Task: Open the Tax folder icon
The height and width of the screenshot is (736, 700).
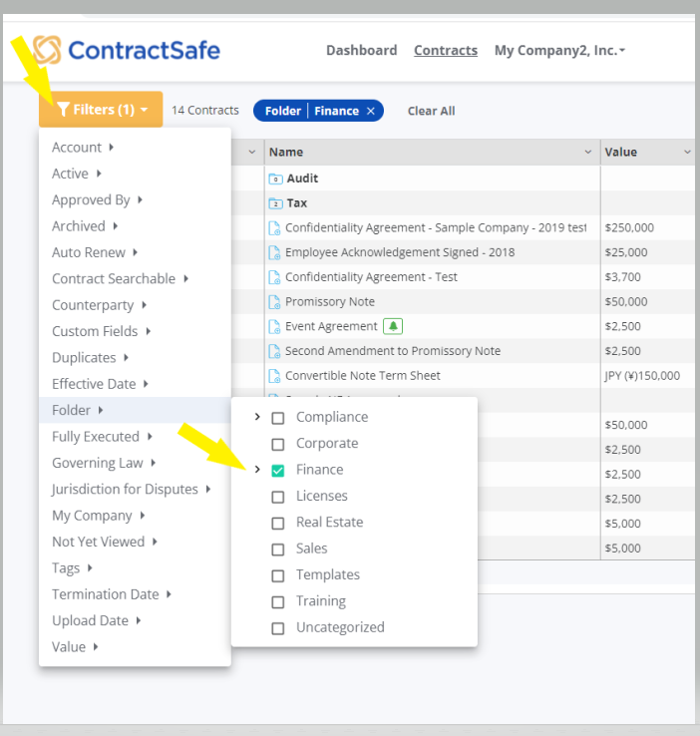Action: point(275,203)
